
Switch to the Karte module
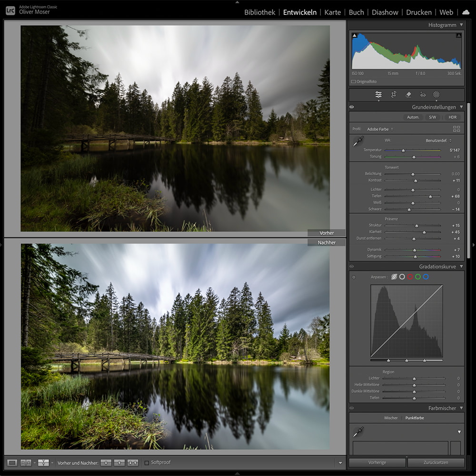[332, 12]
